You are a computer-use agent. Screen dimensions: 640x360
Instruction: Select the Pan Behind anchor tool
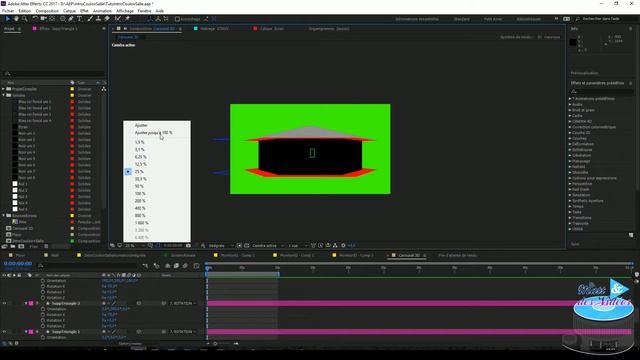click(x=52, y=19)
